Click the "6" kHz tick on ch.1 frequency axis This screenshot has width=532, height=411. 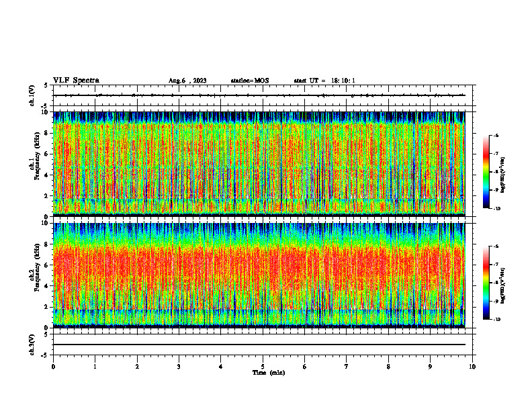[47, 154]
